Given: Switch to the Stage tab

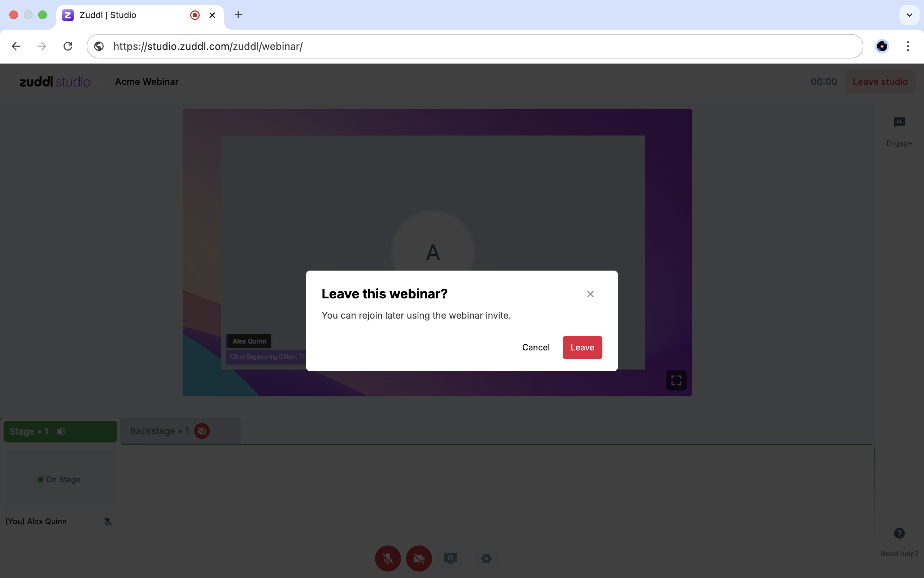Looking at the screenshot, I should [60, 431].
